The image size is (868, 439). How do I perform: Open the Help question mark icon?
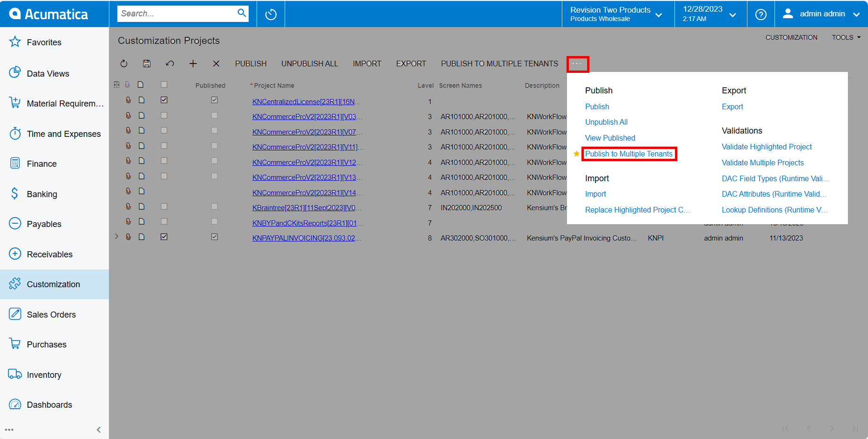[761, 14]
